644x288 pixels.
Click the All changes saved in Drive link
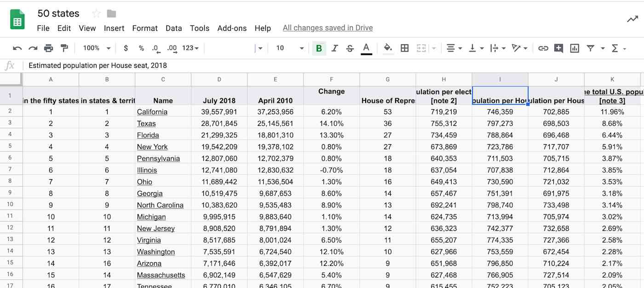pyautogui.click(x=328, y=28)
